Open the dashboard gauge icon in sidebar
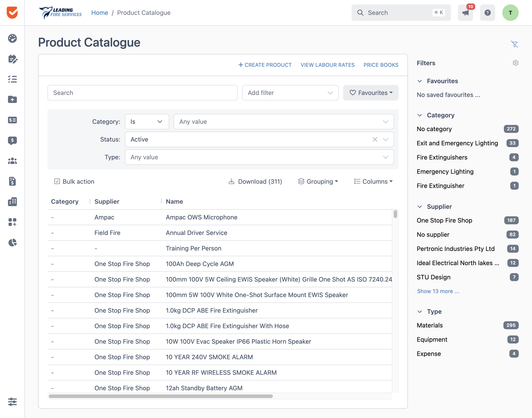Screen dimensions: 532x418 (x=12, y=38)
